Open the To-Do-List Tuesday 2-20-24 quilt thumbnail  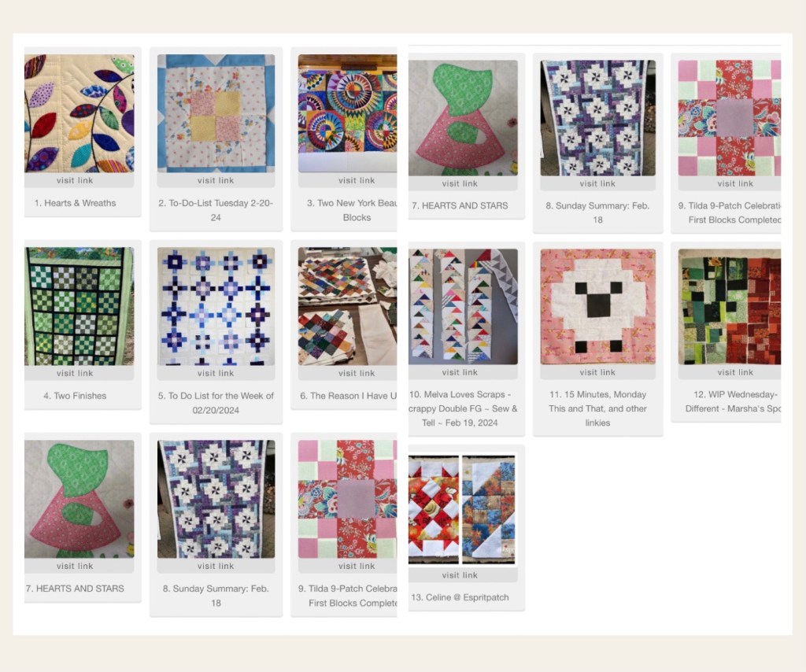[216, 113]
